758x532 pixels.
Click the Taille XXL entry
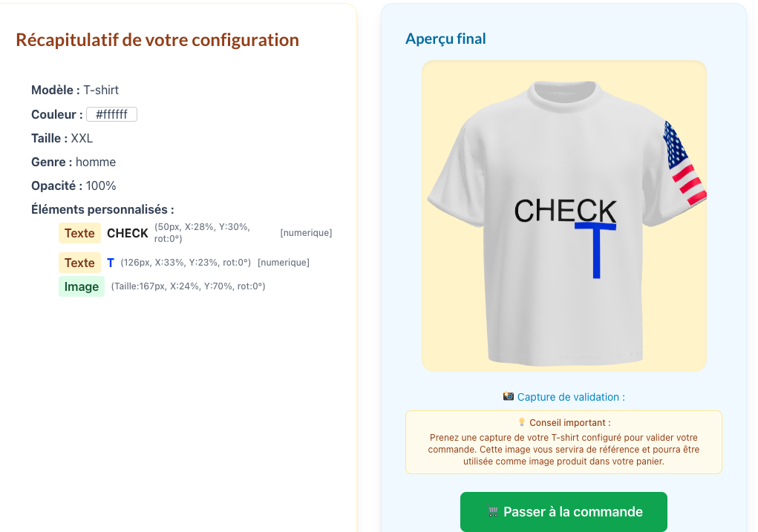click(62, 138)
